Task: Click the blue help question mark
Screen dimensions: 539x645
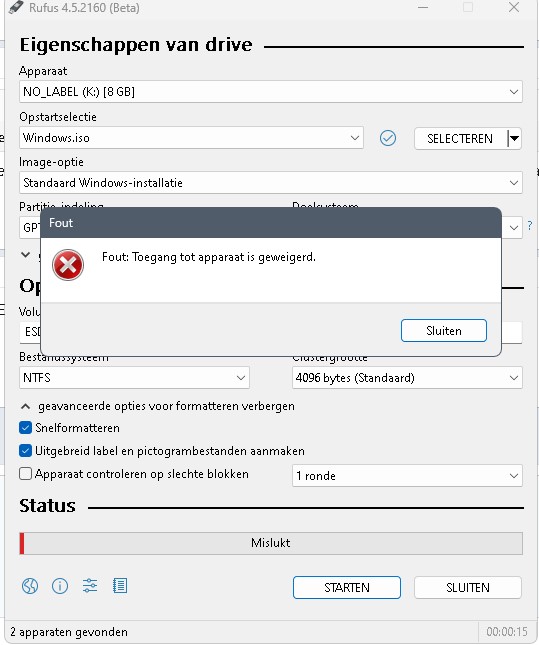Action: point(530,225)
